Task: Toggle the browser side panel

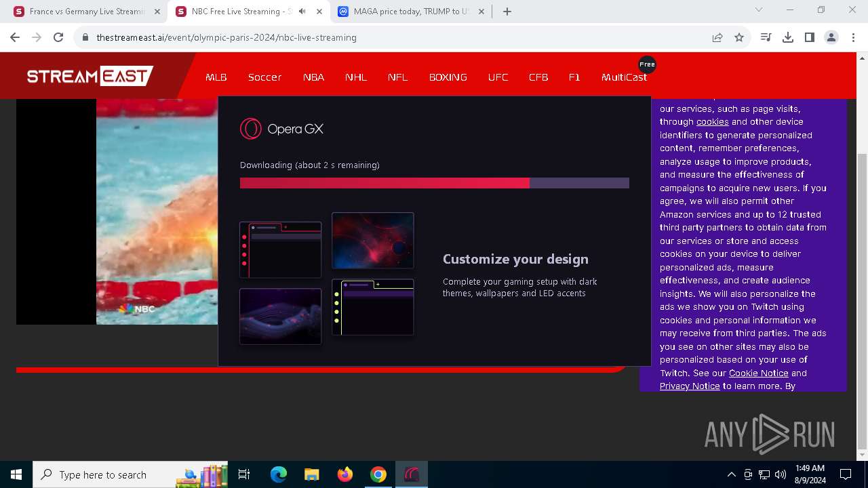Action: [810, 37]
